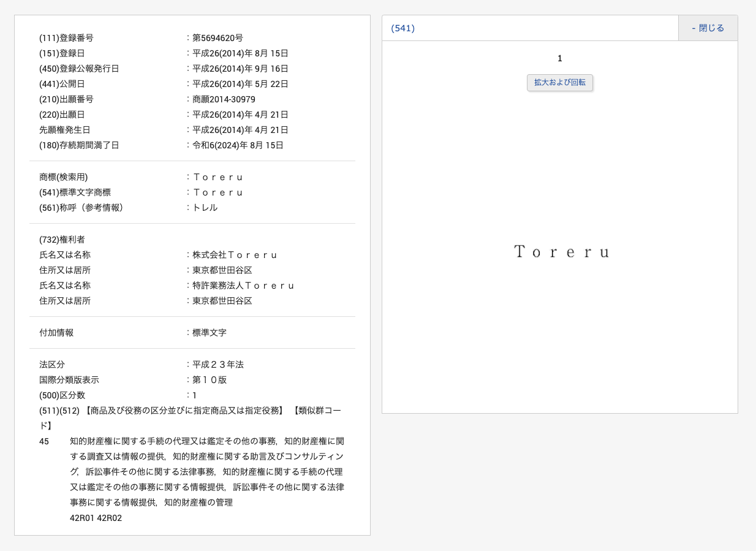This screenshot has width=756, height=551.
Task: Click the 標準文字 value under 付加情報
Action: click(x=210, y=333)
